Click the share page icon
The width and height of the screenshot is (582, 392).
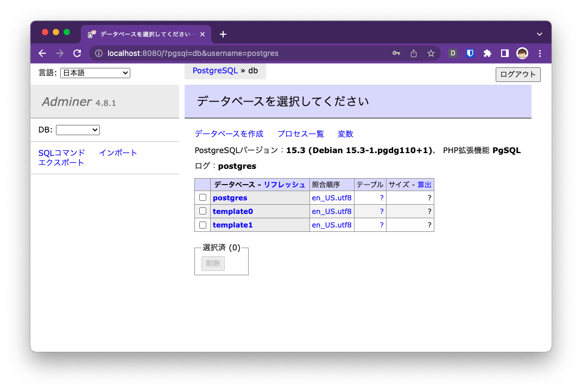(414, 53)
